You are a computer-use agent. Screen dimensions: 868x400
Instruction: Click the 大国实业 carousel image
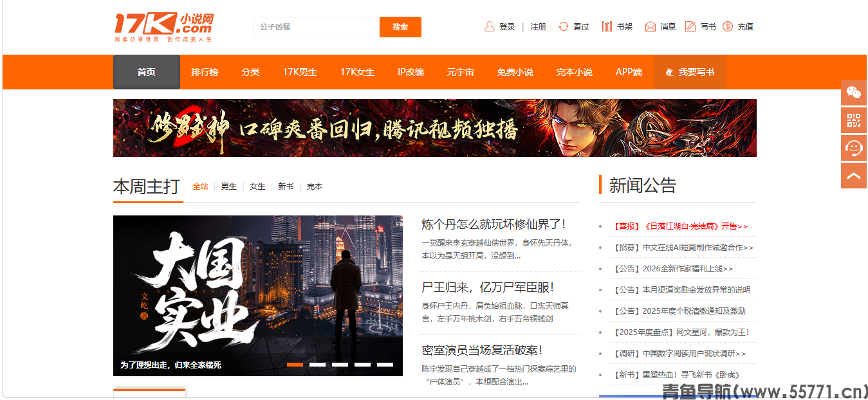(x=258, y=296)
